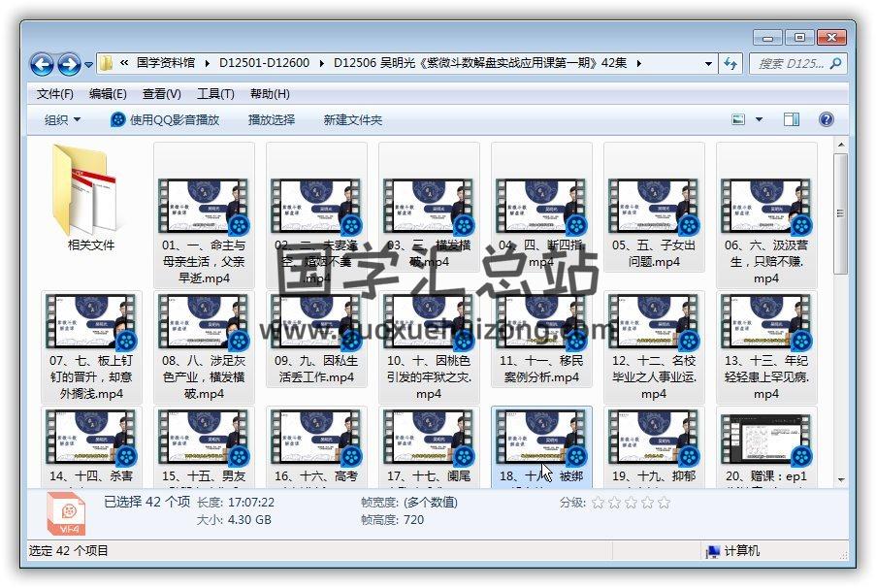
Task: Go back with the Back arrow button
Action: 42,64
